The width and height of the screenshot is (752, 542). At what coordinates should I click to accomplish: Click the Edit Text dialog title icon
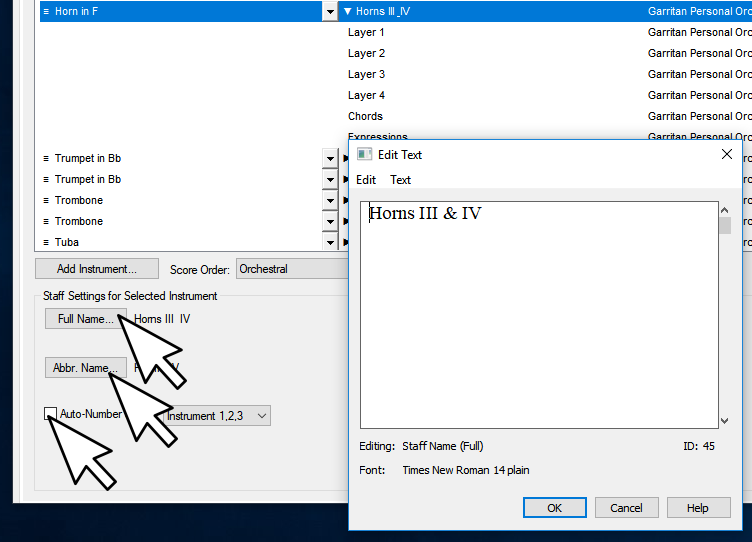click(x=364, y=155)
